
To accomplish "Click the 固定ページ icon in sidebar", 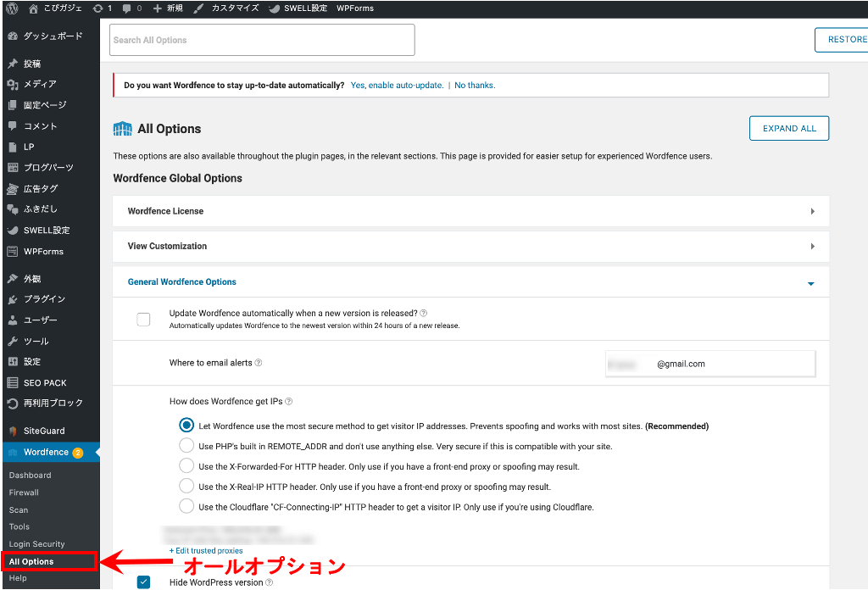I will [x=13, y=105].
